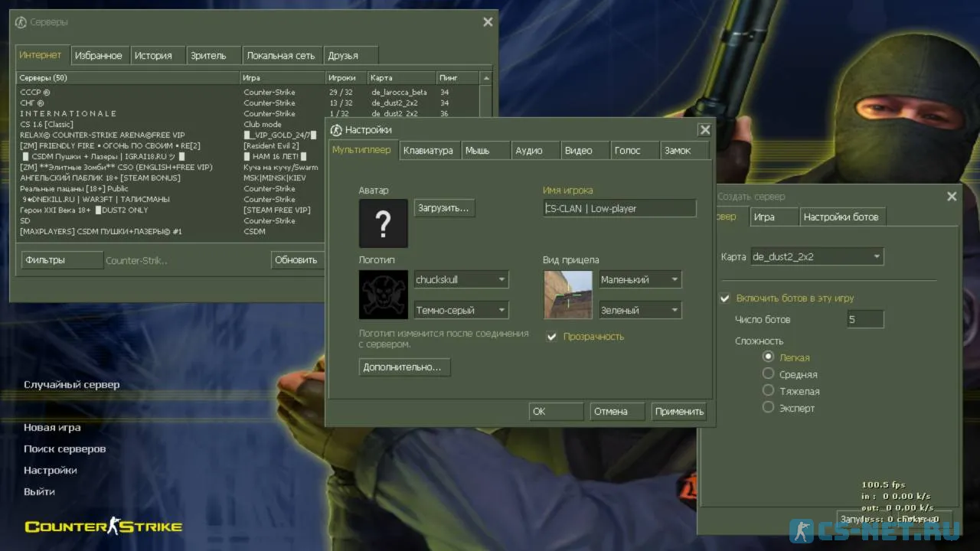Confirm settings with the OK button
980x551 pixels.
point(556,412)
